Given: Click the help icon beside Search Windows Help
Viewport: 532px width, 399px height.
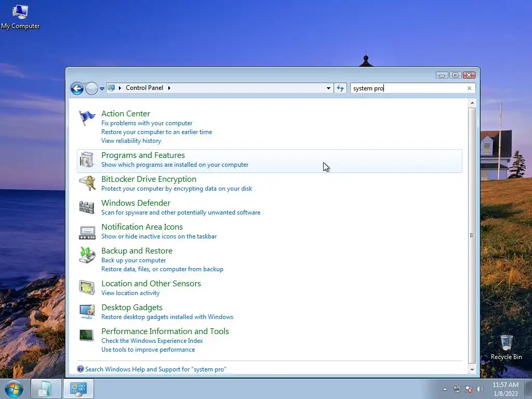Looking at the screenshot, I should click(81, 369).
